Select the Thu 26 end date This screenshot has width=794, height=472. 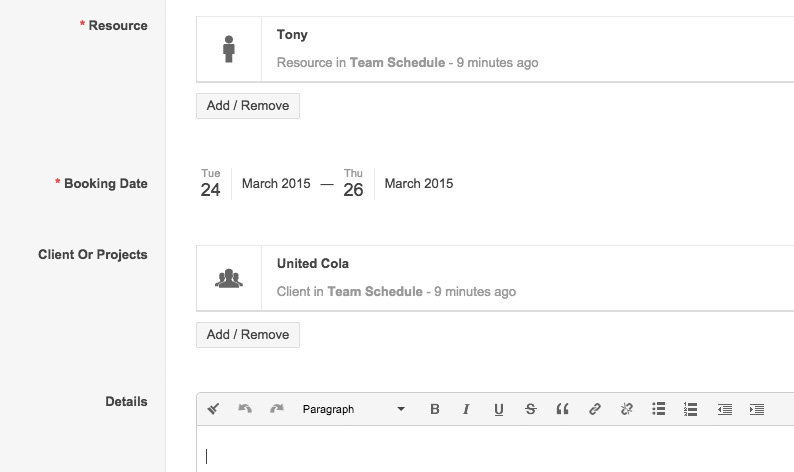353,184
